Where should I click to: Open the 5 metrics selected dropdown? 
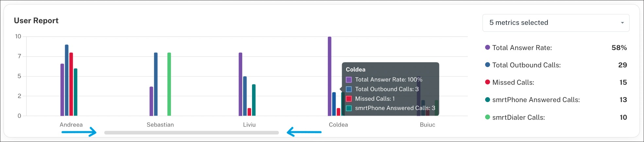tap(555, 23)
